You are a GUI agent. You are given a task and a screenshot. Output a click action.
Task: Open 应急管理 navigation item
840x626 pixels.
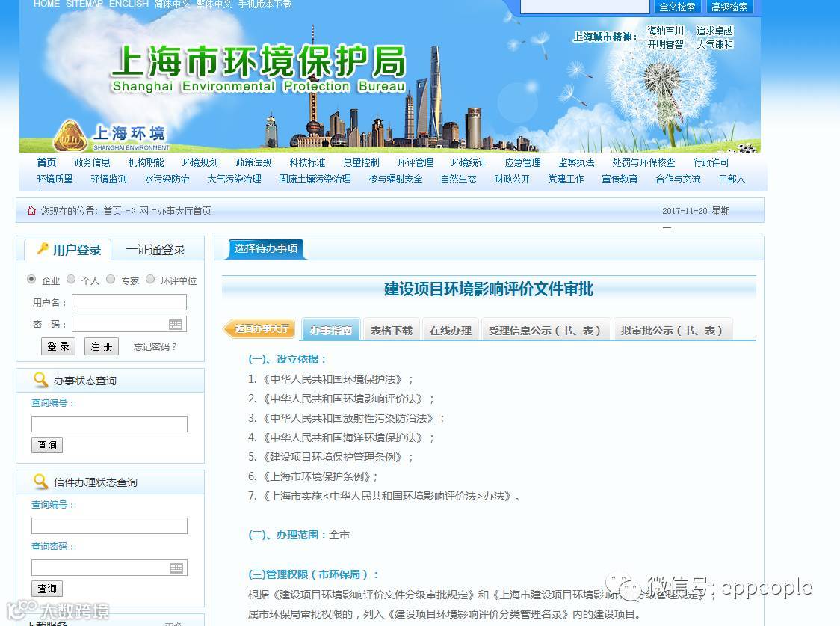(x=523, y=162)
